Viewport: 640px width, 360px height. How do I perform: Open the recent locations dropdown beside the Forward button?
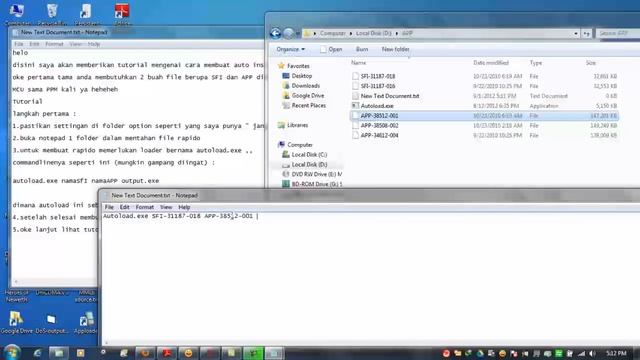pos(298,33)
